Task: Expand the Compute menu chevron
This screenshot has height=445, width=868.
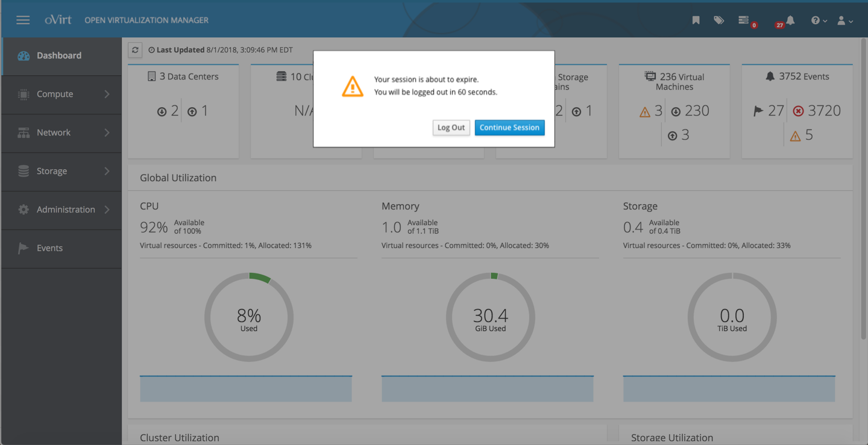Action: tap(108, 93)
